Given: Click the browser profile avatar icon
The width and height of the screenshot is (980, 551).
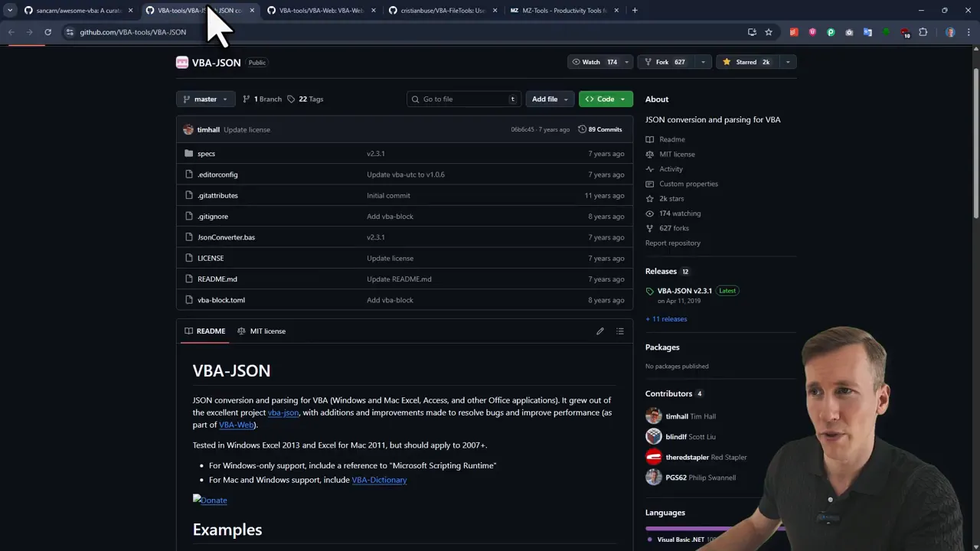Looking at the screenshot, I should 950,32.
